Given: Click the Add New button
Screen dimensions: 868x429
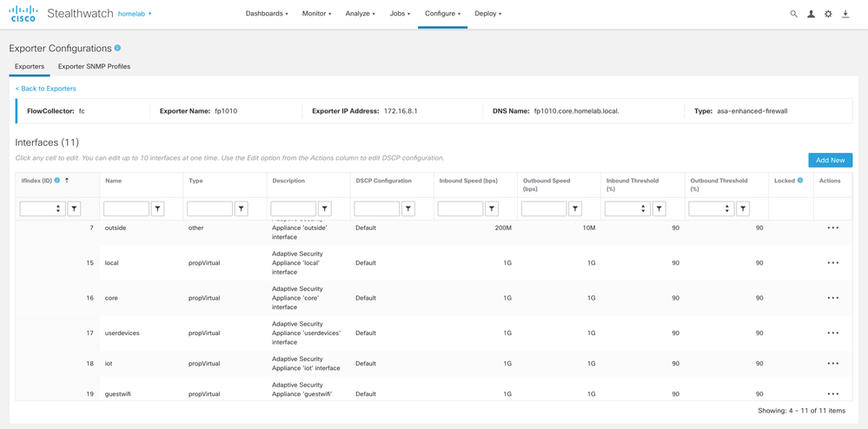Looking at the screenshot, I should [x=831, y=160].
